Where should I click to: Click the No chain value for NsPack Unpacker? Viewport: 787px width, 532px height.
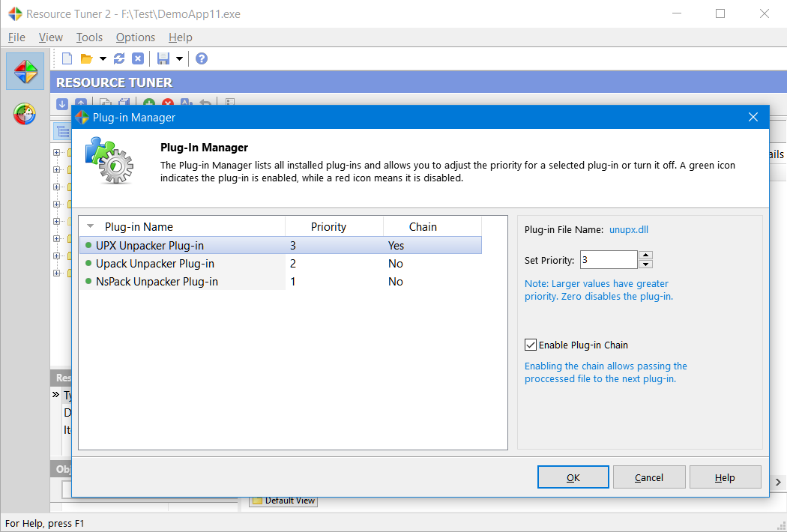pos(396,282)
